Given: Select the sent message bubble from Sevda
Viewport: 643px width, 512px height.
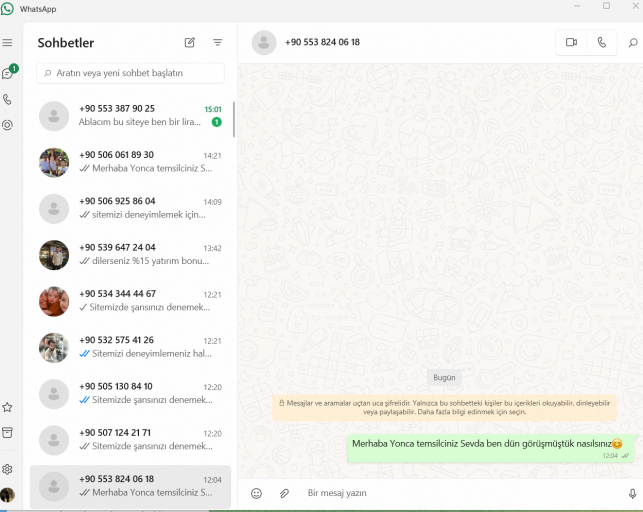Looking at the screenshot, I should tap(491, 448).
